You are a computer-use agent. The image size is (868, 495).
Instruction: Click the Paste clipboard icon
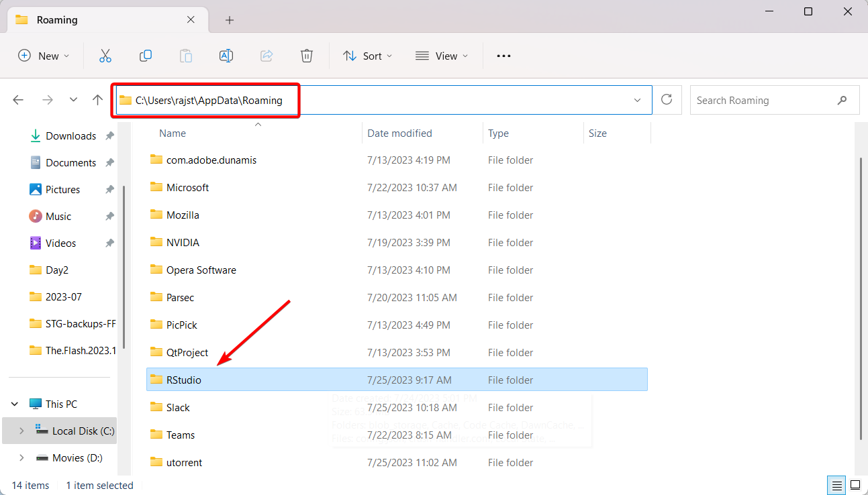click(186, 56)
